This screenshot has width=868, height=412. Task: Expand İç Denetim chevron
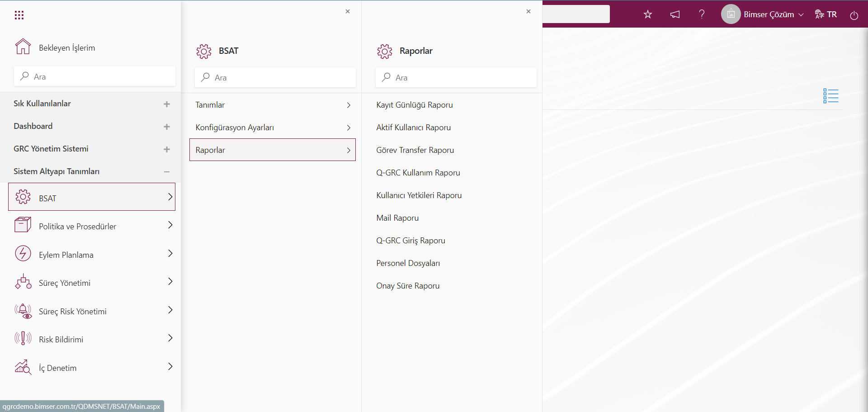(170, 366)
